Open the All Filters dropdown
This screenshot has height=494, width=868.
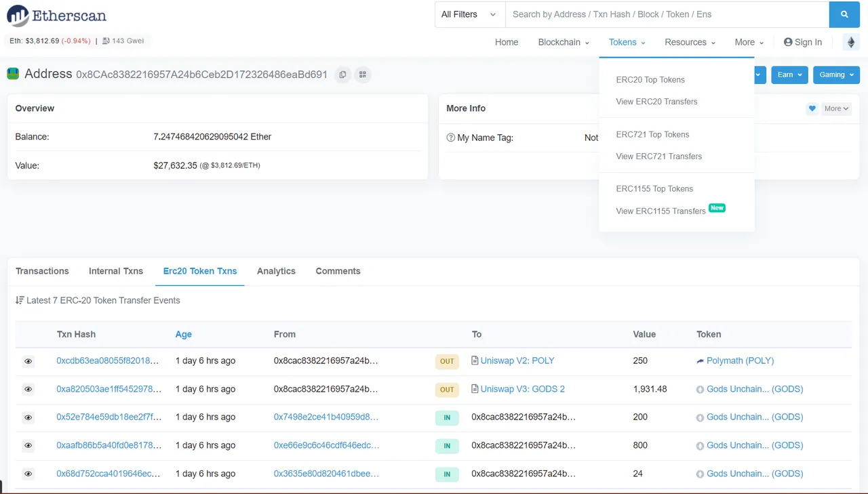click(470, 14)
